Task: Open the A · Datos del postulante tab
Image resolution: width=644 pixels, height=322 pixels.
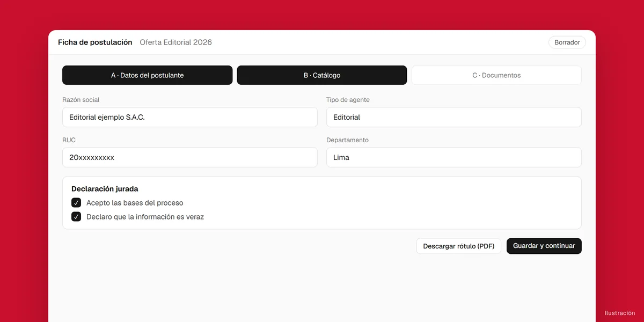Action: (x=148, y=75)
